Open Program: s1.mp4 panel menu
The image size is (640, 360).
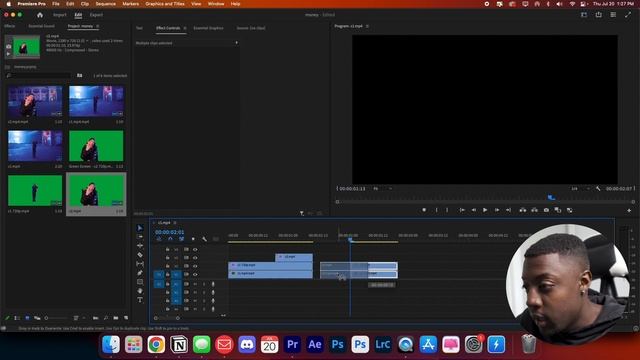pos(367,26)
